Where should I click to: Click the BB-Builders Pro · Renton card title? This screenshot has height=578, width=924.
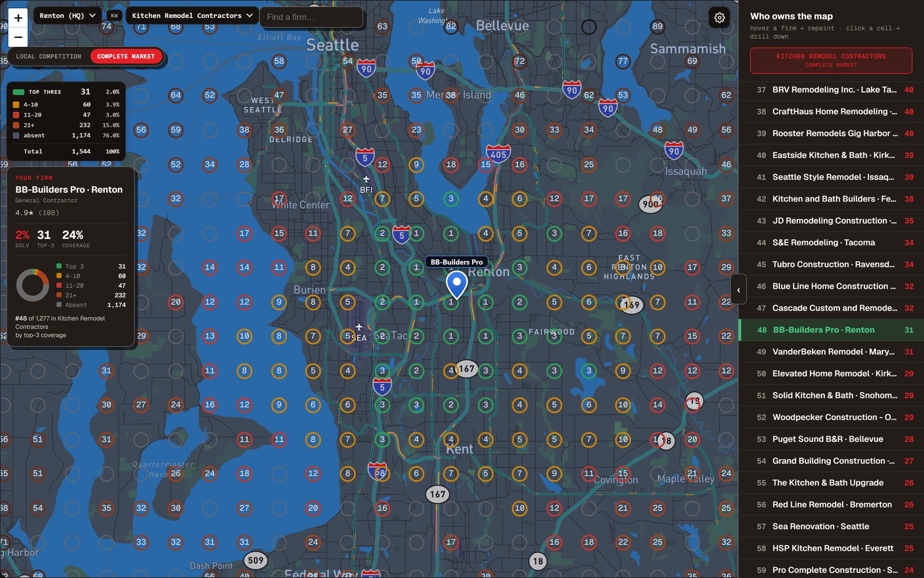coord(69,190)
